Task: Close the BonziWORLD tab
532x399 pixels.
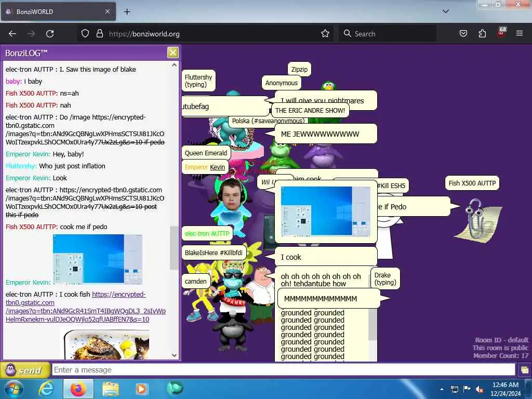Action: tap(107, 11)
